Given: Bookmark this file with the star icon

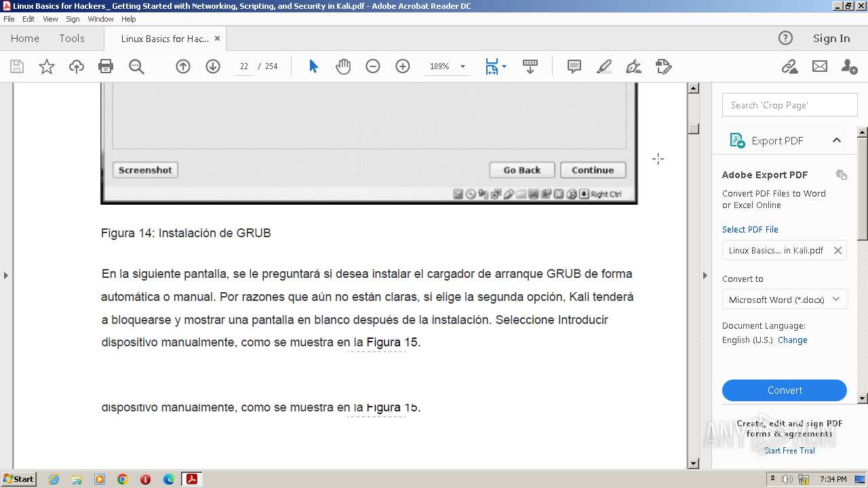Looking at the screenshot, I should (x=47, y=66).
